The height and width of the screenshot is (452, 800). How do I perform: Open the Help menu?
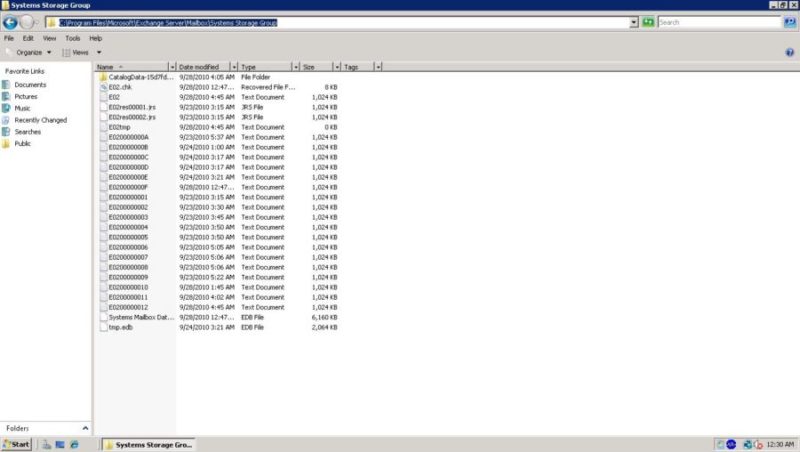coord(95,38)
